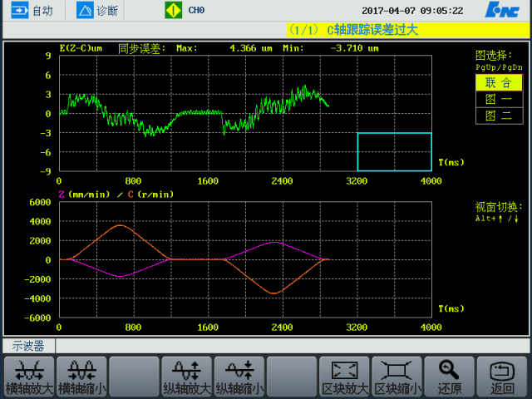Image resolution: width=532 pixels, height=399 pixels.
Task: Click the 区块缩小 block zoom-out icon
Action: [x=397, y=370]
